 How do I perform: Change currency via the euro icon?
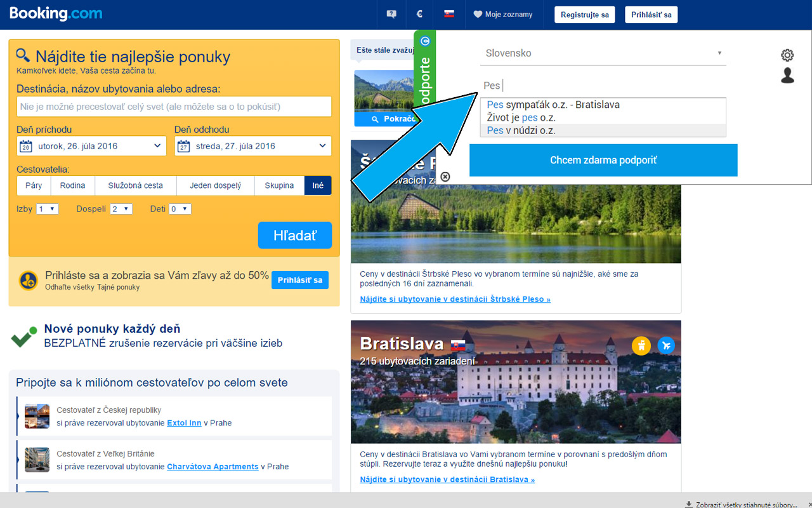(x=419, y=15)
